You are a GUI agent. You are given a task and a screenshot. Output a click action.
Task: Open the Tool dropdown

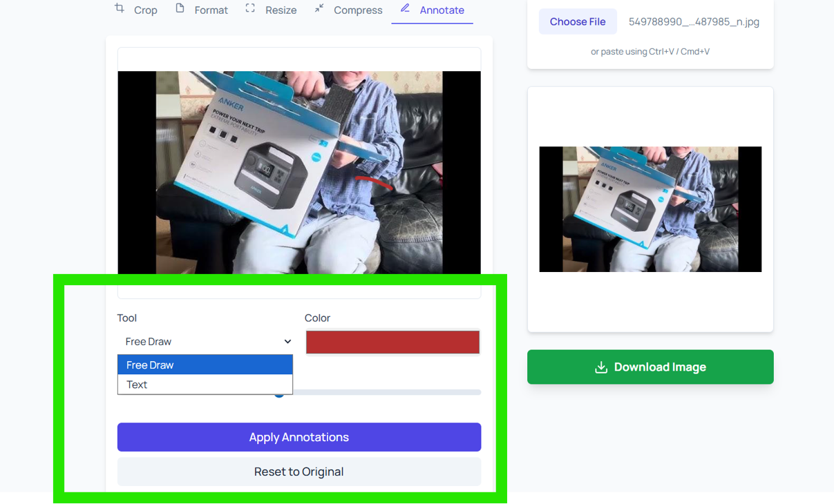(205, 341)
